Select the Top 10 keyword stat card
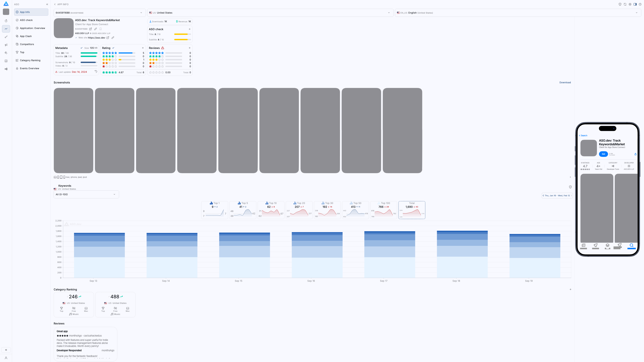Image resolution: width=644 pixels, height=362 pixels. click(x=271, y=210)
